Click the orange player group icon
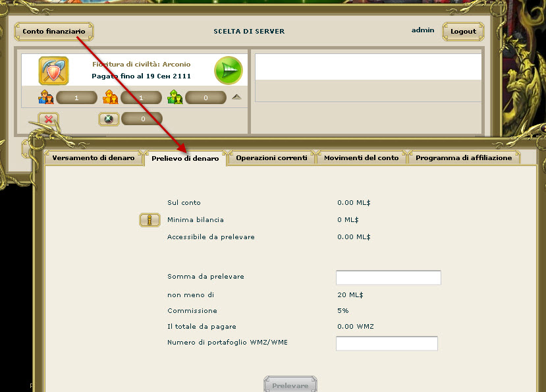 tap(111, 98)
